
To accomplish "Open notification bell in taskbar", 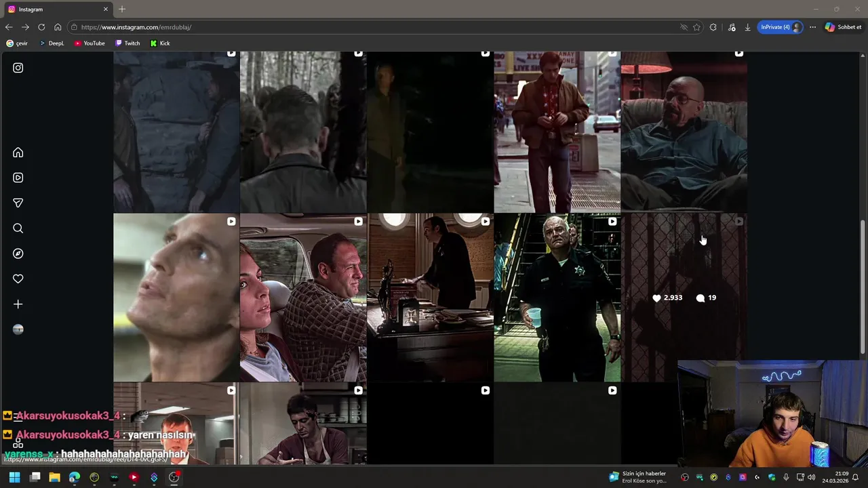I will (x=856, y=477).
